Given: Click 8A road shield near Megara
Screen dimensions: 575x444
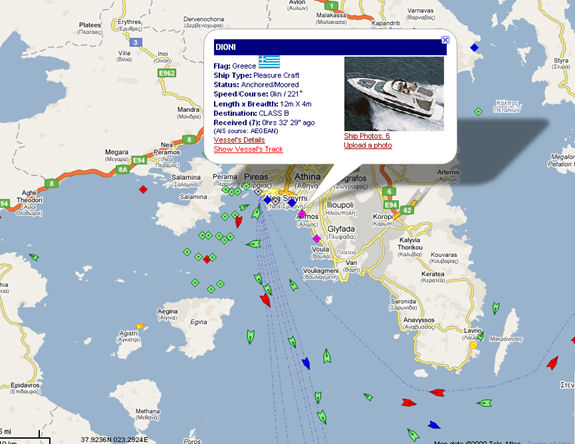Looking at the screenshot, I should 122,169.
